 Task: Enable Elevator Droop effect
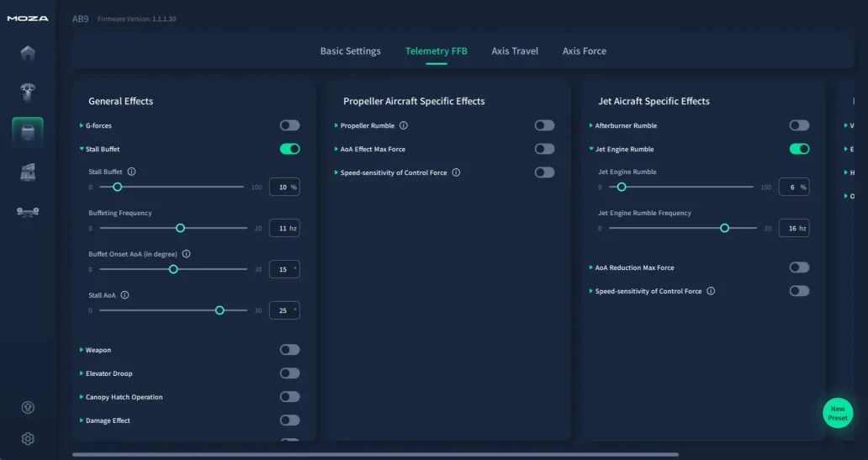289,373
